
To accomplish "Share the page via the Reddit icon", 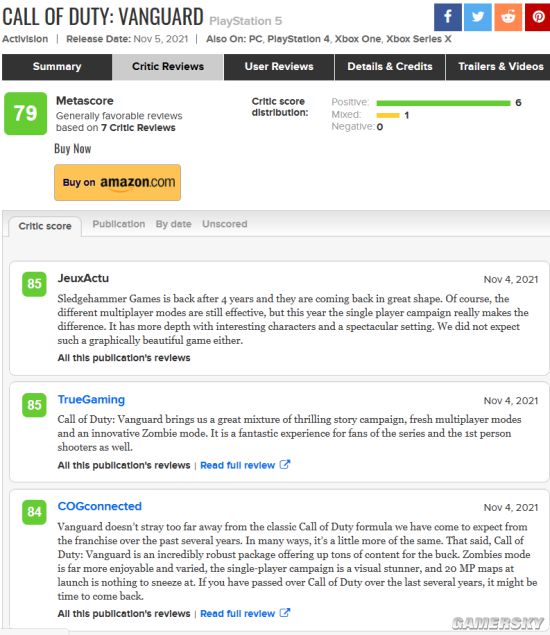I will (508, 17).
